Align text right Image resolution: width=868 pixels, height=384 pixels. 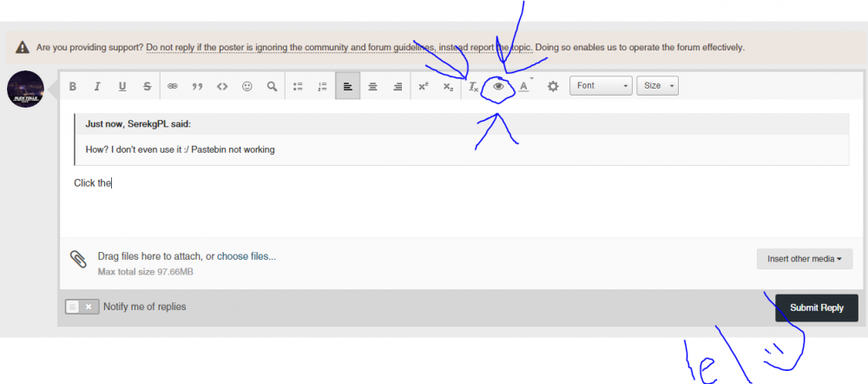click(398, 86)
